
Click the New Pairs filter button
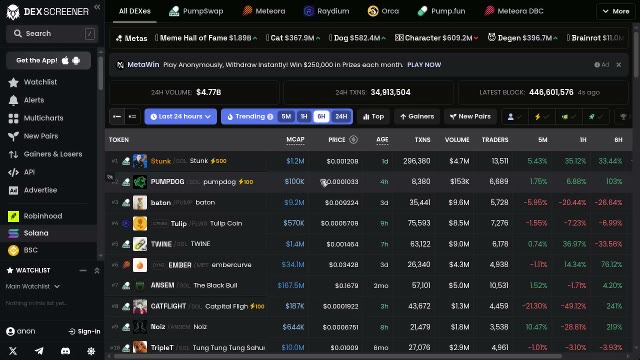pyautogui.click(x=470, y=117)
